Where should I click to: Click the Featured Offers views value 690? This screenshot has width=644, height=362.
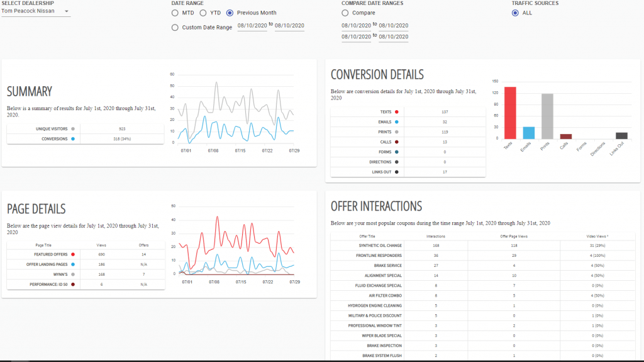pos(101,254)
